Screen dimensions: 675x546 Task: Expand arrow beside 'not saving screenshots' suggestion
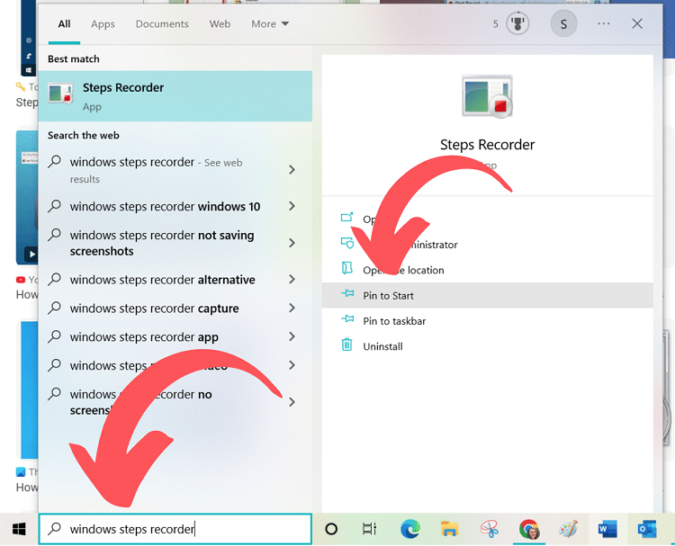[x=292, y=243]
